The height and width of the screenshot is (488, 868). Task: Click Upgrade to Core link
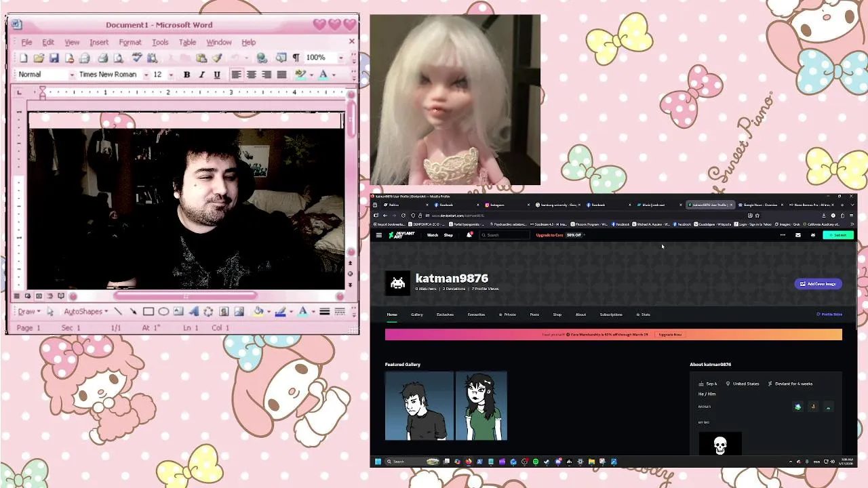click(x=549, y=235)
